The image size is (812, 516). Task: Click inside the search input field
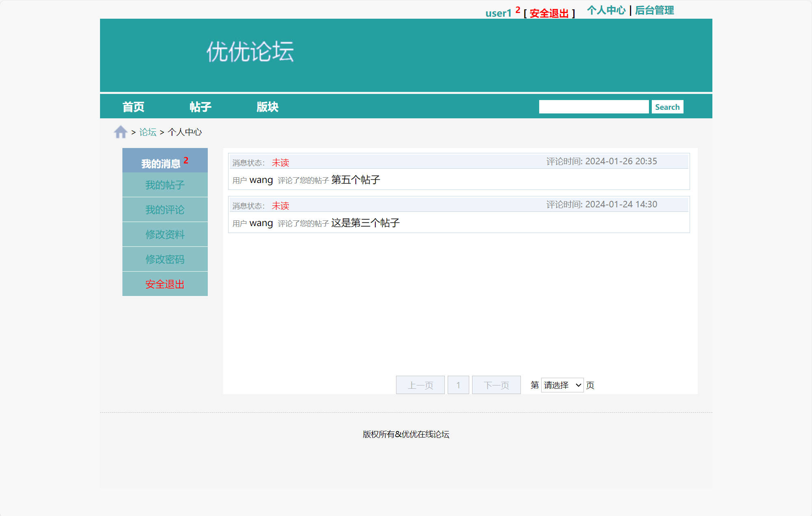pos(594,106)
